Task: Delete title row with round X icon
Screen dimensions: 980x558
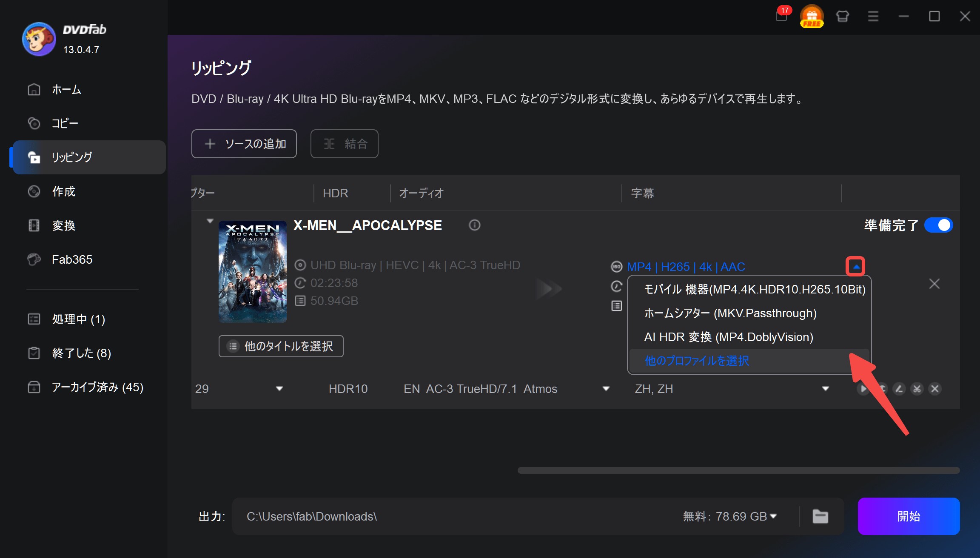Action: click(935, 389)
